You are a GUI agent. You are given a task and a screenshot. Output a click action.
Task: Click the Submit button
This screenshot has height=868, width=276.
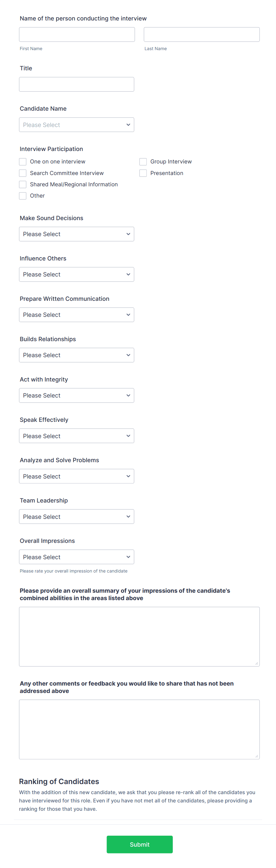click(139, 844)
